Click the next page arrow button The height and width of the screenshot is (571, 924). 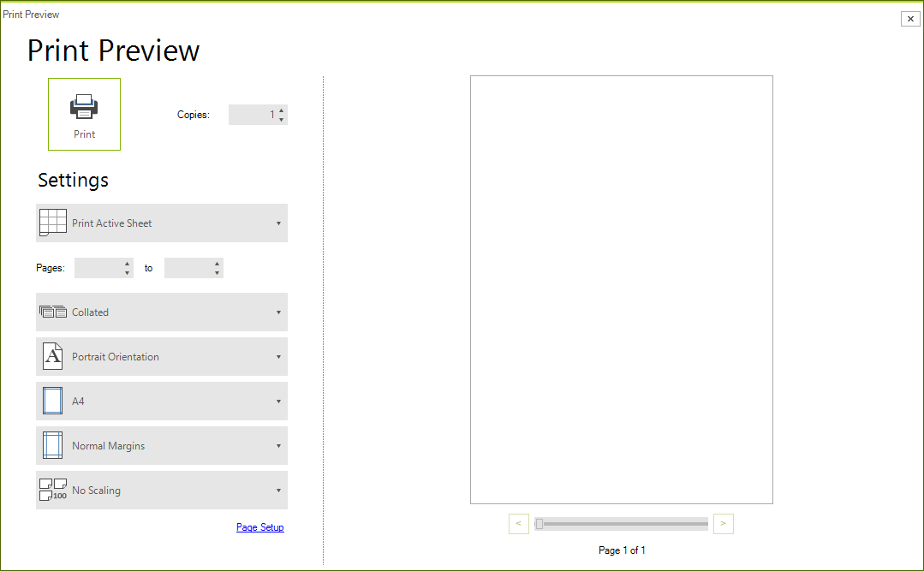[x=723, y=523]
